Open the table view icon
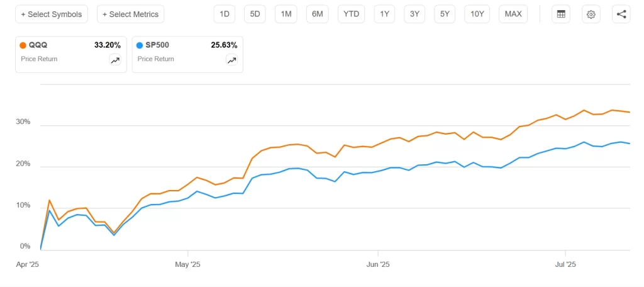The width and height of the screenshot is (644, 287). pos(561,14)
